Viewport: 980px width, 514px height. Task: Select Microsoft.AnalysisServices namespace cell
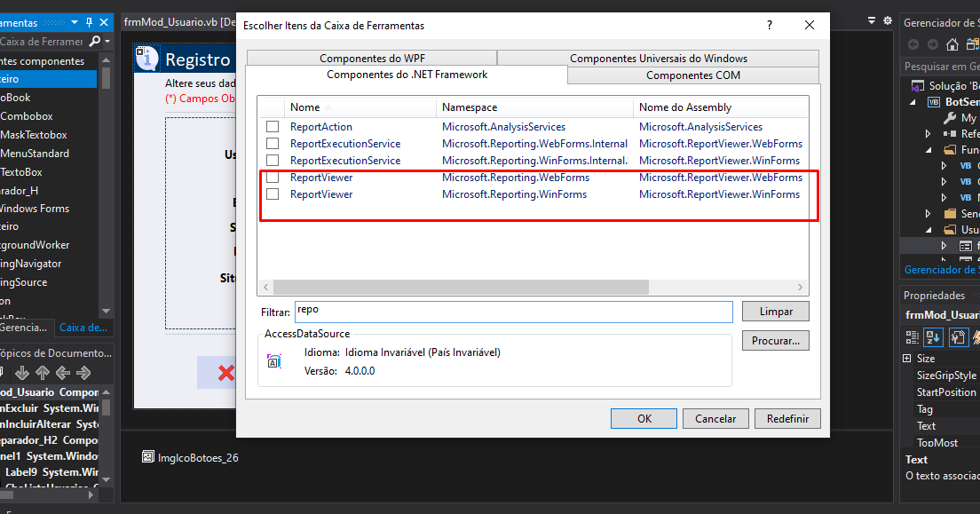click(x=503, y=126)
